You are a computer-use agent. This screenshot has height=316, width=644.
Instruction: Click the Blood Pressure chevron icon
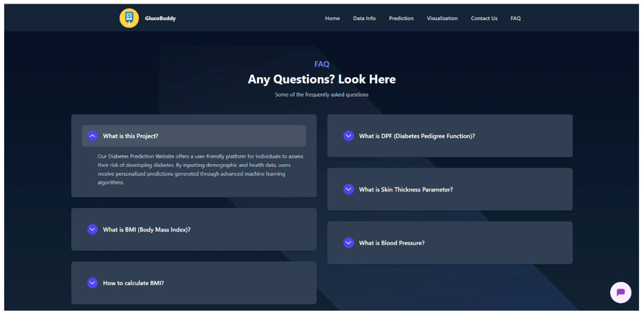tap(348, 243)
